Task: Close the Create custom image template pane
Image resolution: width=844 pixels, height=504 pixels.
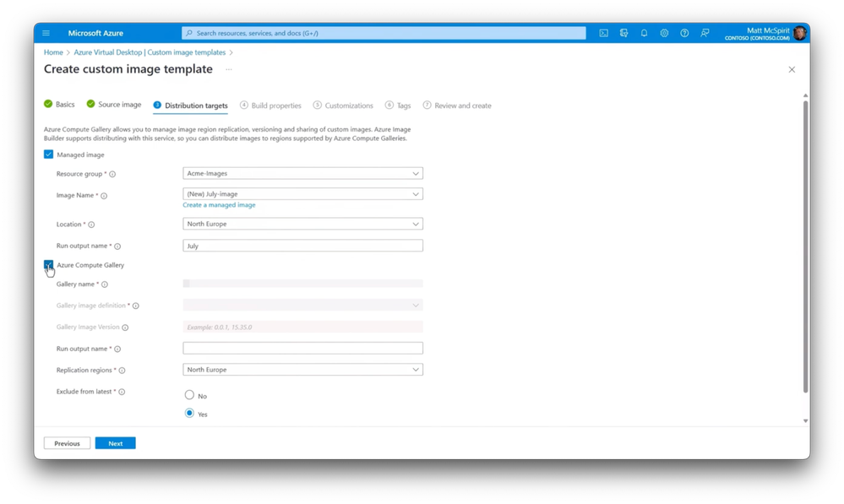Action: 792,69
